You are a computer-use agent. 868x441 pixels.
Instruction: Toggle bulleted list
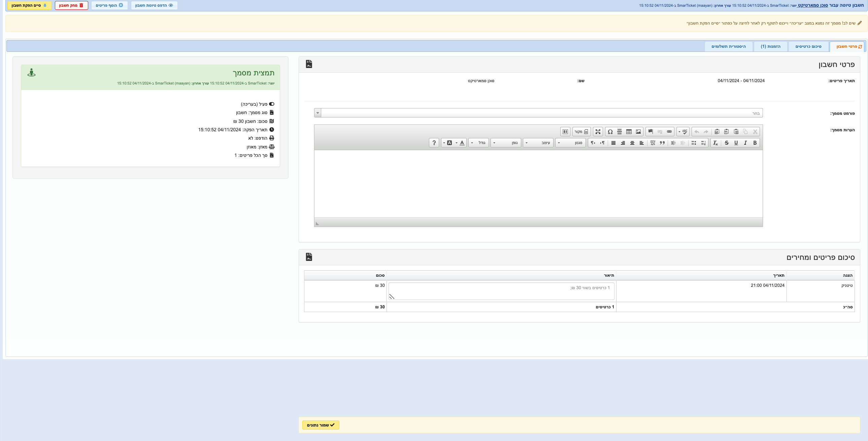click(694, 143)
